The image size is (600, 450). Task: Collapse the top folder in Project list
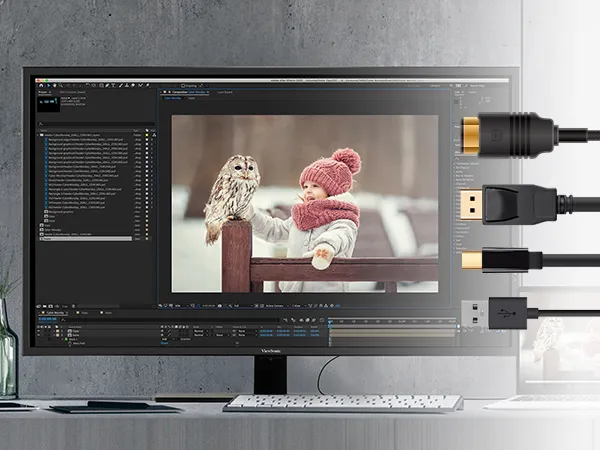point(39,135)
